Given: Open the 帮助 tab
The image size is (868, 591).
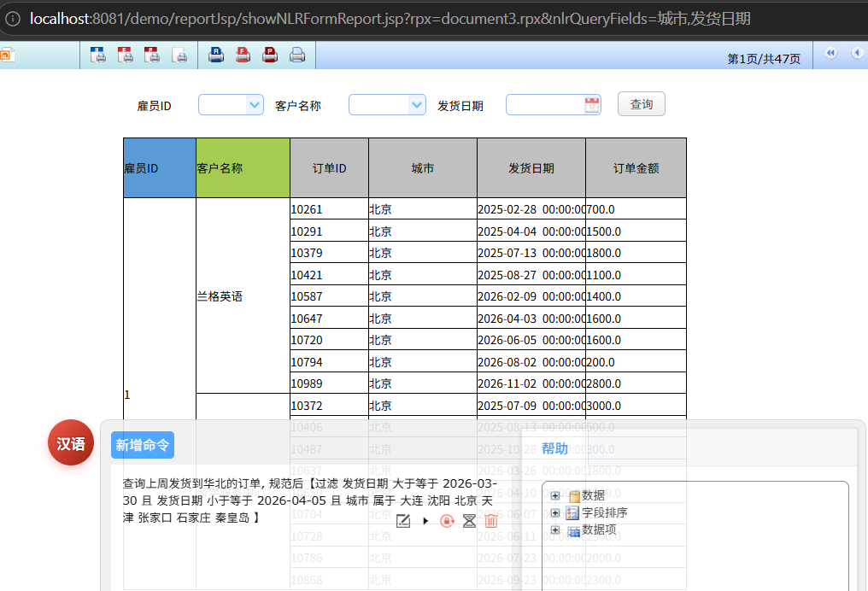Looking at the screenshot, I should coord(554,448).
